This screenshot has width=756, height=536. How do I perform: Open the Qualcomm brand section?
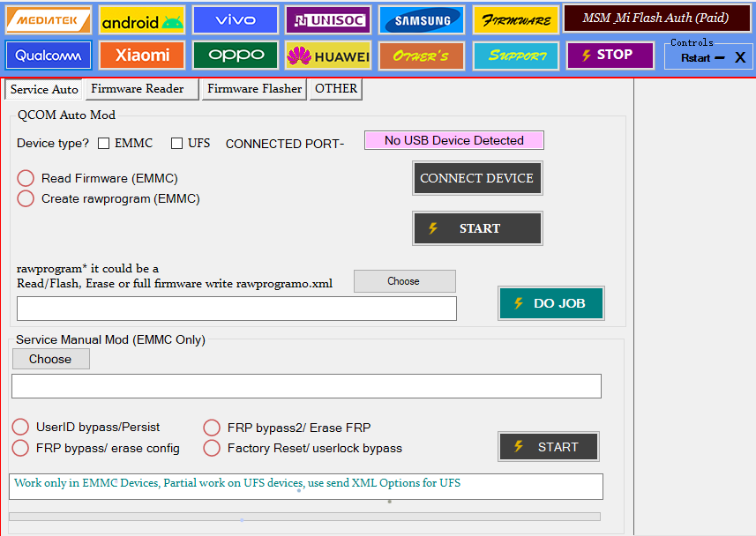pyautogui.click(x=49, y=56)
